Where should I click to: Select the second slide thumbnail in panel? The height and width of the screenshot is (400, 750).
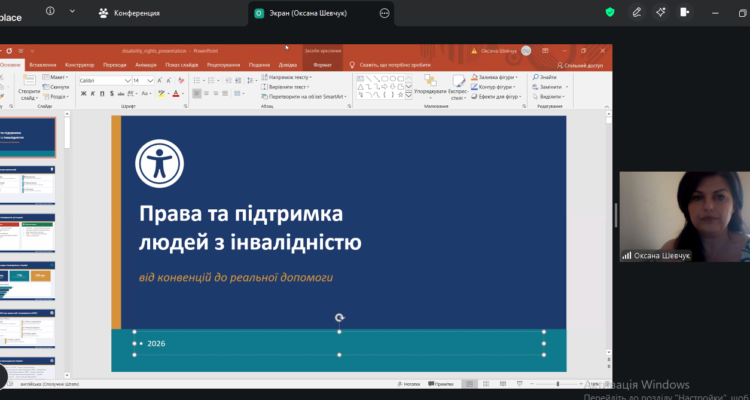click(28, 183)
